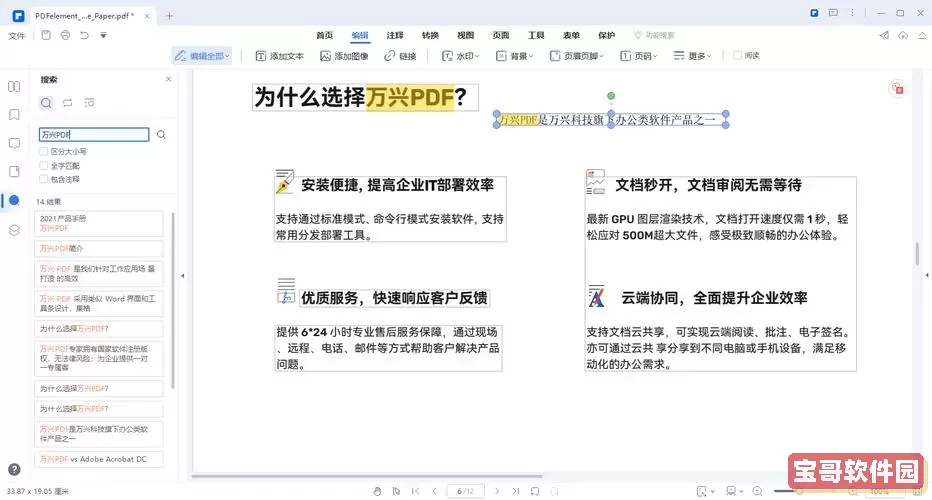
Task: Click the save icon in quick toolbar
Action: [x=46, y=35]
